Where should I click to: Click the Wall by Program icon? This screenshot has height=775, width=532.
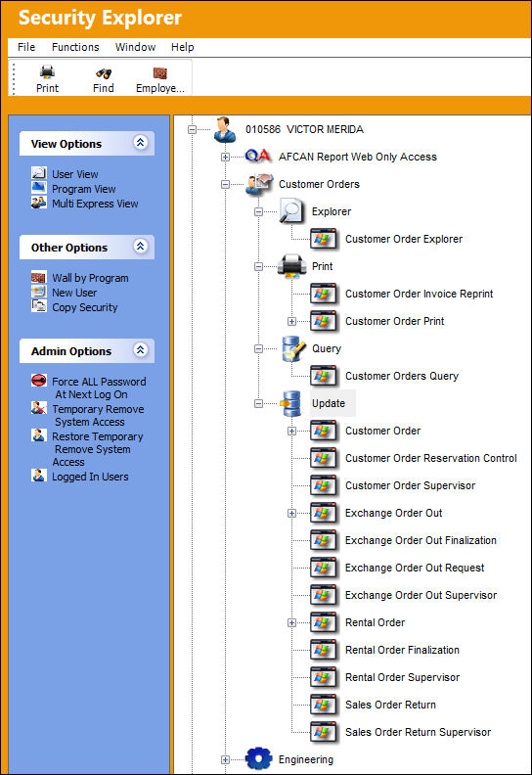38,277
